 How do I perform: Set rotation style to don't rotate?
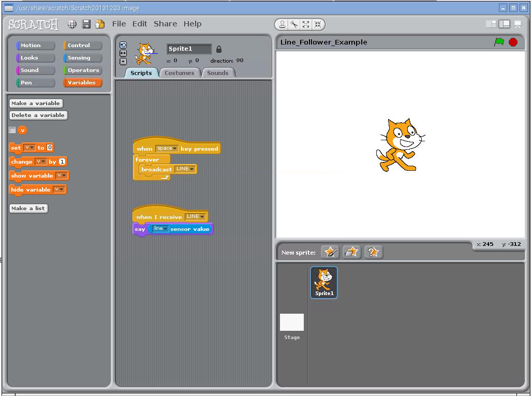point(123,62)
